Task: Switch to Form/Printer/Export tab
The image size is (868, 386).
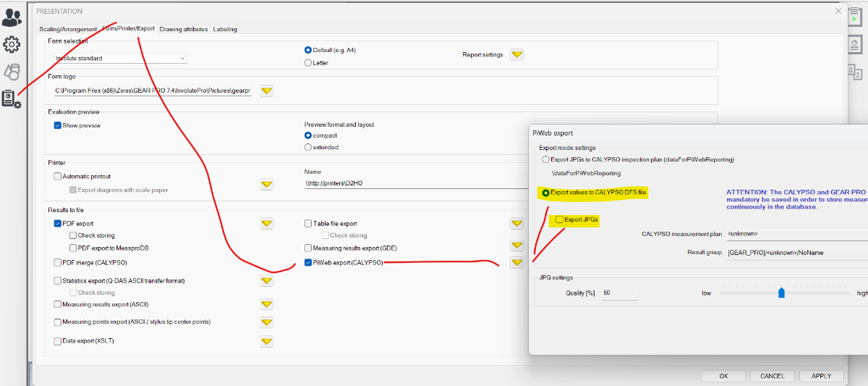Action: tap(128, 28)
